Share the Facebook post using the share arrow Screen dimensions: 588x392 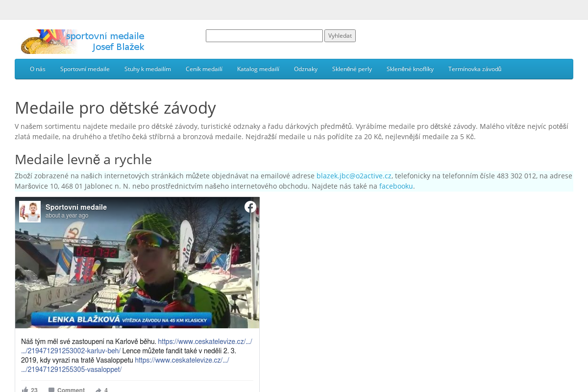coord(98,389)
